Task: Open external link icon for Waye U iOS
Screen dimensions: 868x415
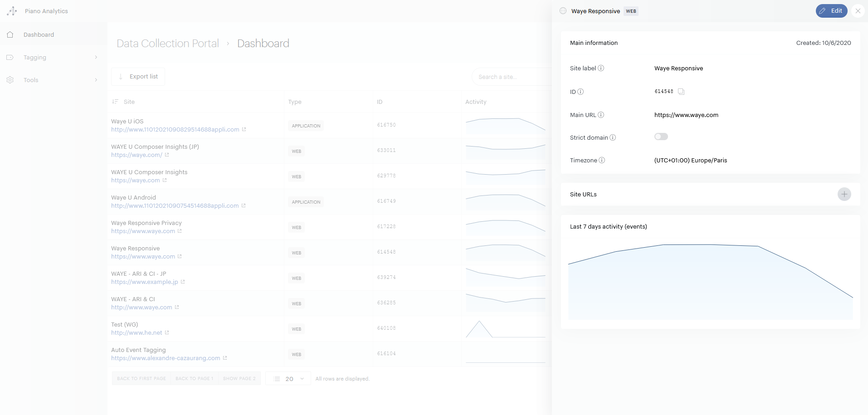Action: point(244,129)
